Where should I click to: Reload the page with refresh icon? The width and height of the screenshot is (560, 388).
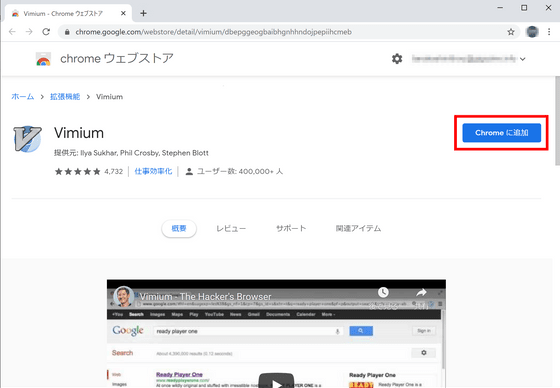coord(46,32)
